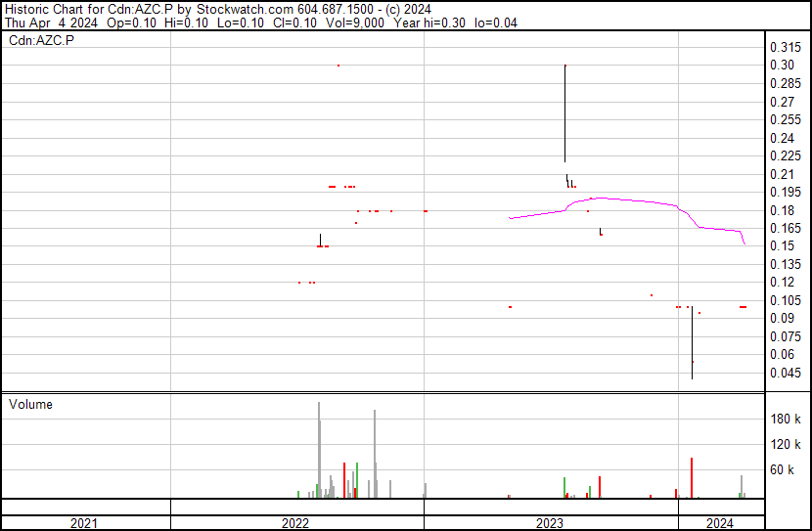Click the 0.24 price axis label
Image resolution: width=812 pixels, height=531 pixels.
[782, 138]
